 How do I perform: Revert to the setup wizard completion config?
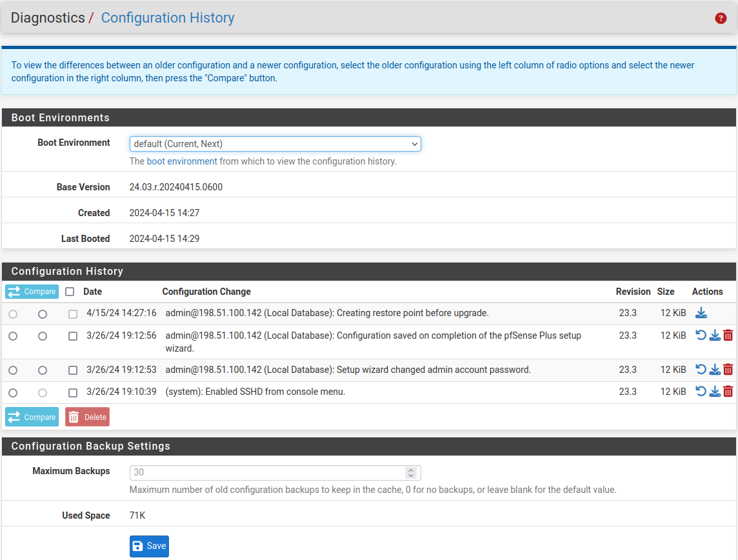[701, 335]
